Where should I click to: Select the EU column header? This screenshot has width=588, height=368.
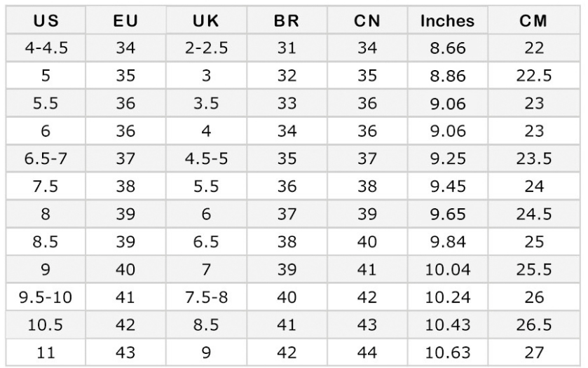click(125, 21)
